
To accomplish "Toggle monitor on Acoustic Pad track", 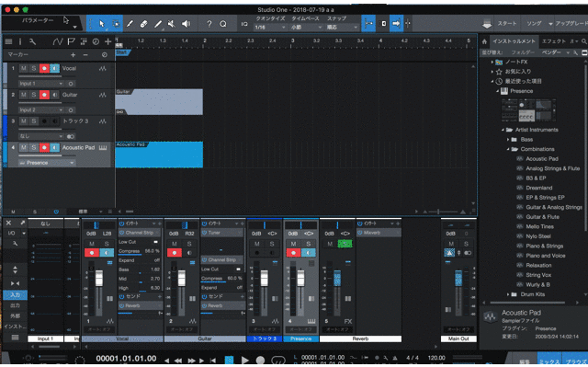I will (55, 147).
